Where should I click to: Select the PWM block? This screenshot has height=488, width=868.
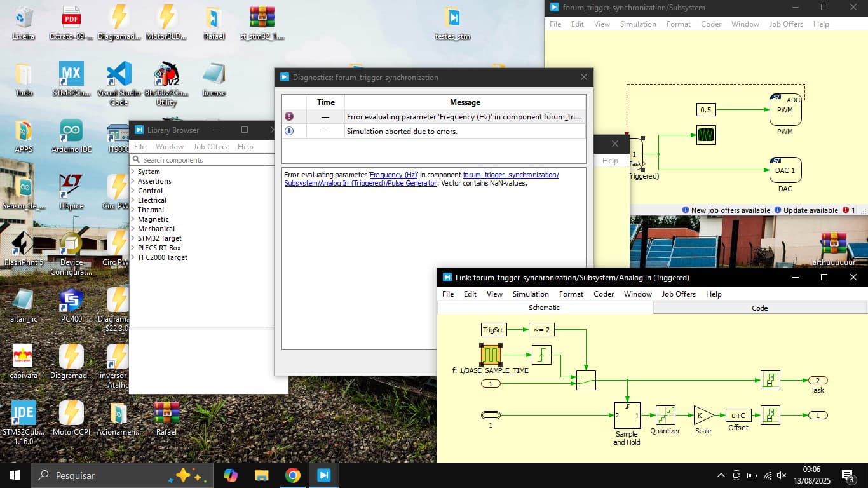click(785, 110)
